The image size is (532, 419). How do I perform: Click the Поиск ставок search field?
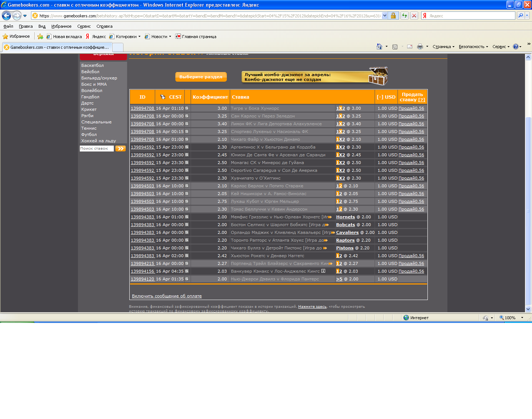pyautogui.click(x=96, y=149)
